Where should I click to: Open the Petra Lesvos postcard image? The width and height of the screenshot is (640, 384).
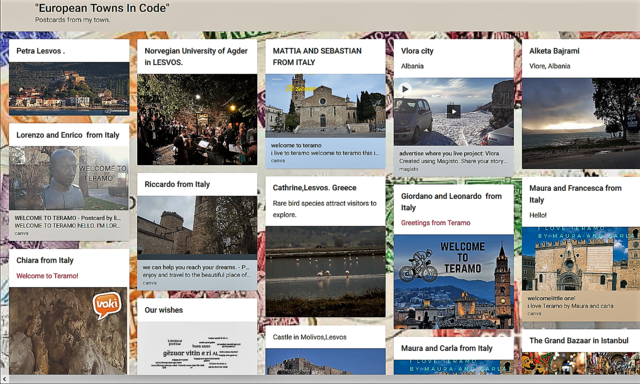(x=69, y=89)
